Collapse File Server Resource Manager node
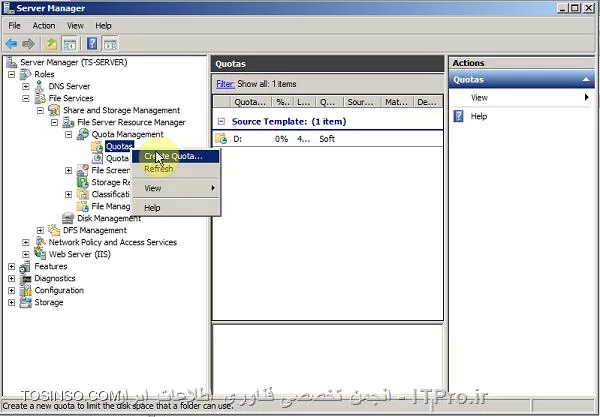 (x=54, y=122)
